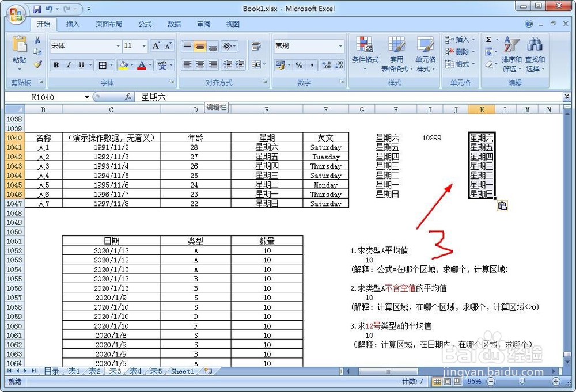Click the 单元格样式 button
The width and height of the screenshot is (576, 392).
pos(426,55)
